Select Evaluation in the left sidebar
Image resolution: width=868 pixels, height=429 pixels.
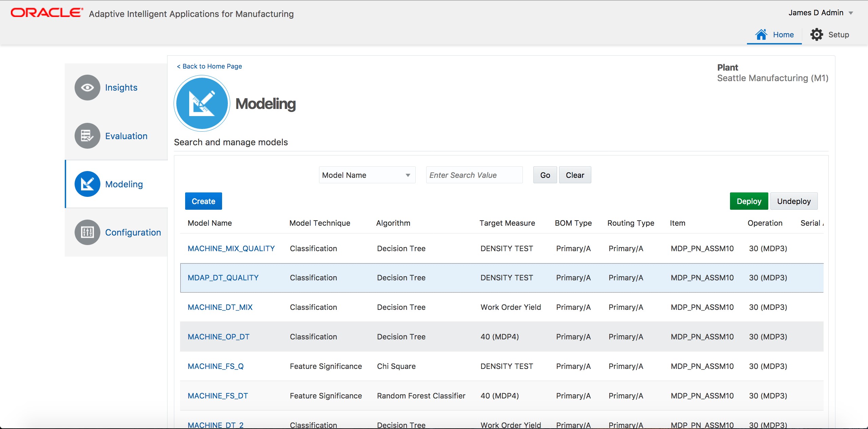coord(126,135)
